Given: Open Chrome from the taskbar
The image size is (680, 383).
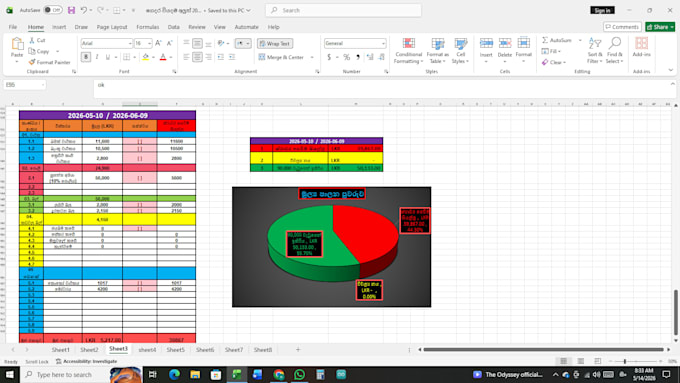Looking at the screenshot, I should pos(278,374).
